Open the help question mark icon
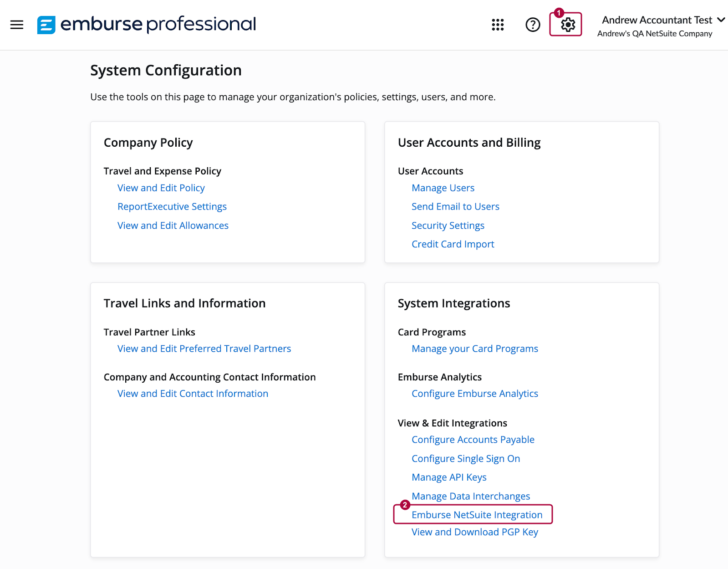This screenshot has height=569, width=728. pyautogui.click(x=533, y=25)
